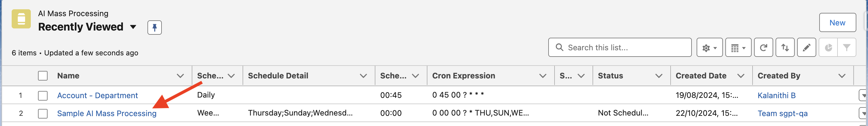Image resolution: width=868 pixels, height=126 pixels.
Task: Select the Sample AI Mass Processing checkbox
Action: click(x=43, y=113)
